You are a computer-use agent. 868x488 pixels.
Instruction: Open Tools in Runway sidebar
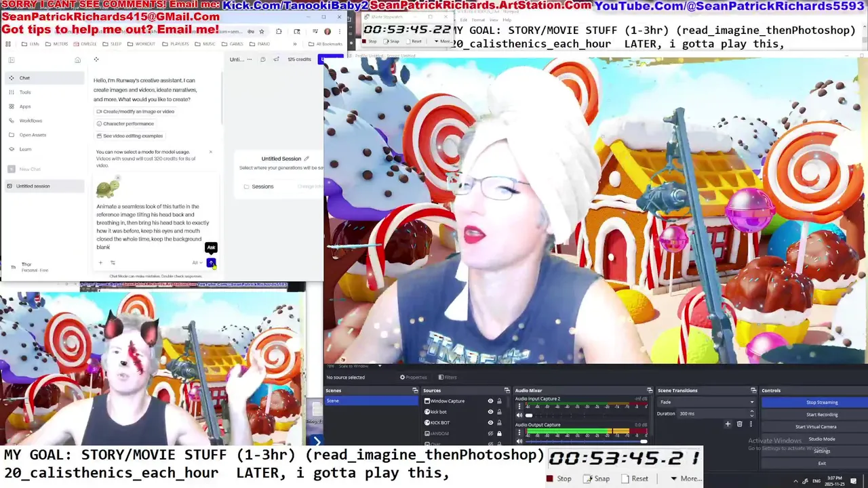(44, 92)
